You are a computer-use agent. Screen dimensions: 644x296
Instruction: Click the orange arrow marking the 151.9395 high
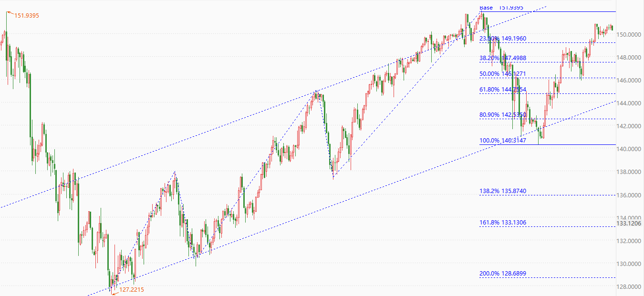coord(10,13)
